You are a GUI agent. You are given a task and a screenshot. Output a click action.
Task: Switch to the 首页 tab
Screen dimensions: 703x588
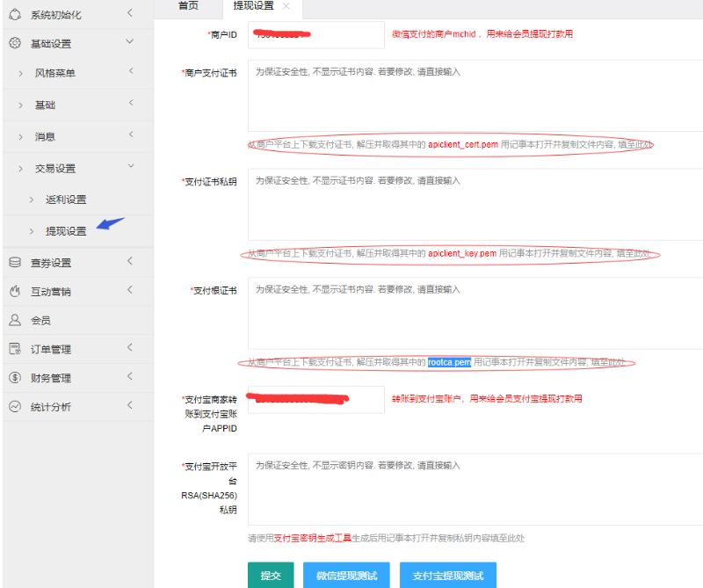[x=188, y=6]
